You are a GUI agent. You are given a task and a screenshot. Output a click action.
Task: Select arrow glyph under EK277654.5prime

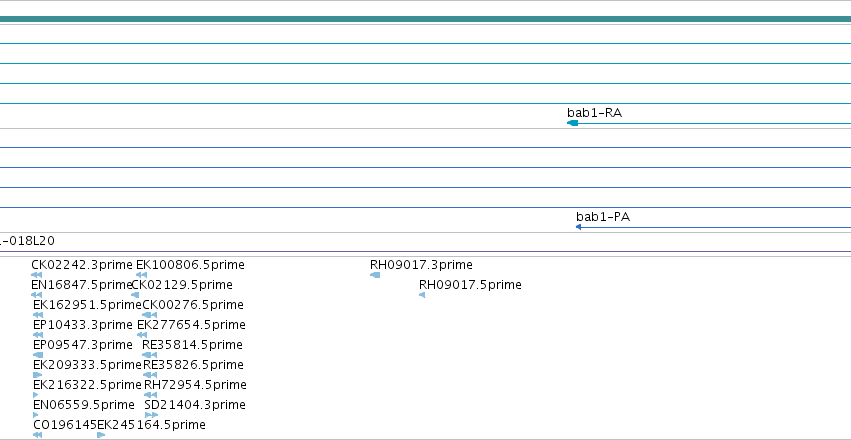click(x=142, y=335)
